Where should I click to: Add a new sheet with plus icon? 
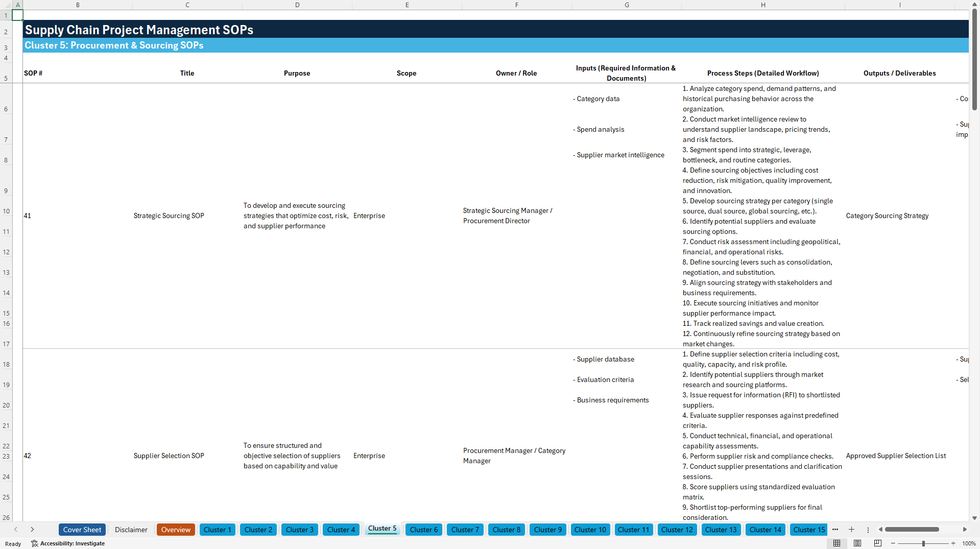pos(851,530)
